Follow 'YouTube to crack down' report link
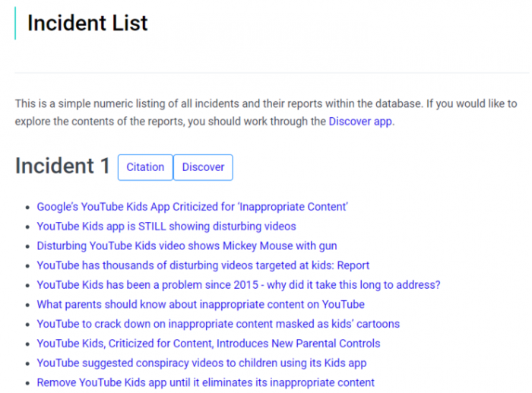This screenshot has height=393, width=532. (x=217, y=324)
